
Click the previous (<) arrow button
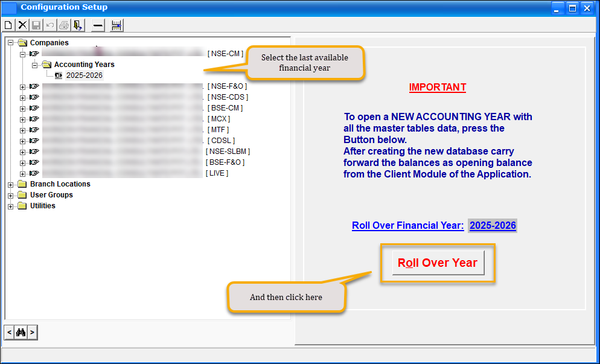coord(9,332)
